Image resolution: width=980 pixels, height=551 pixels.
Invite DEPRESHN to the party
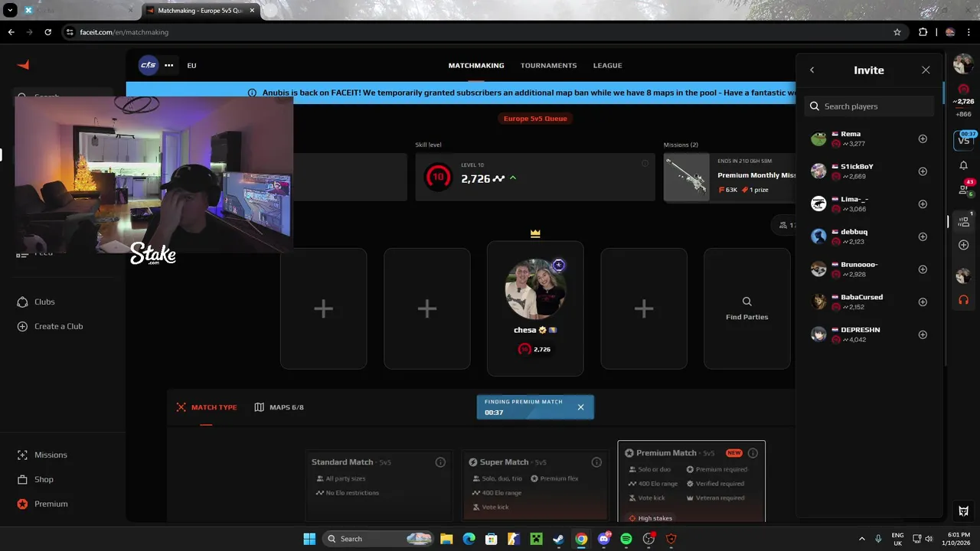click(x=923, y=334)
